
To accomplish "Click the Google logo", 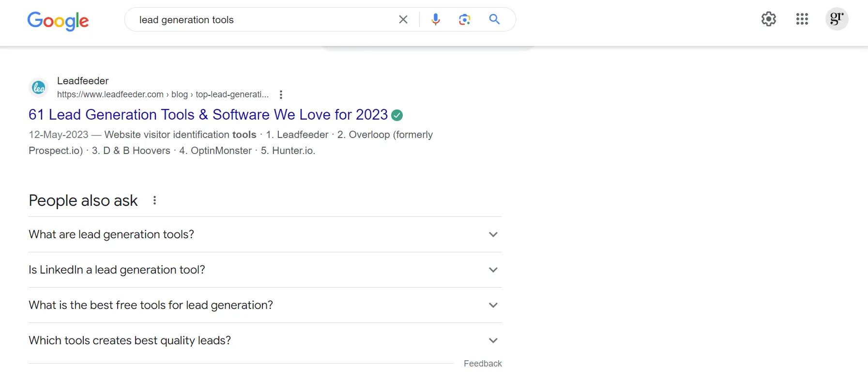I will coord(58,20).
